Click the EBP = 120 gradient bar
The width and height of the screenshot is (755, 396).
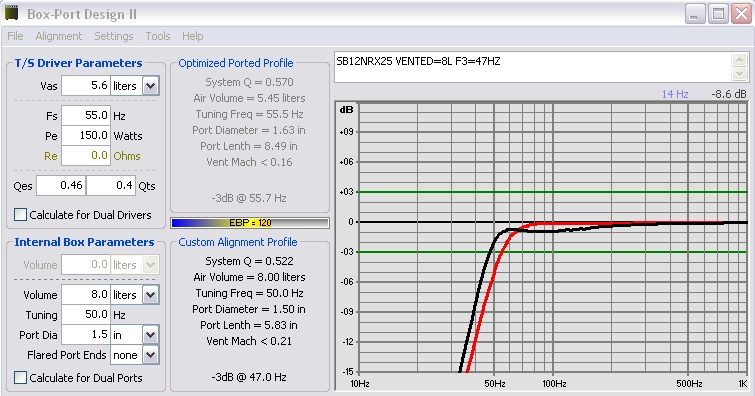[250, 223]
